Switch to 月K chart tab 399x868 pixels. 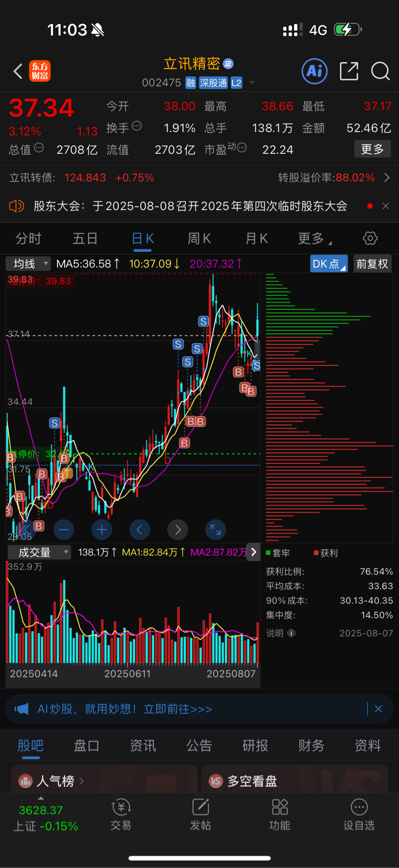[x=256, y=239]
